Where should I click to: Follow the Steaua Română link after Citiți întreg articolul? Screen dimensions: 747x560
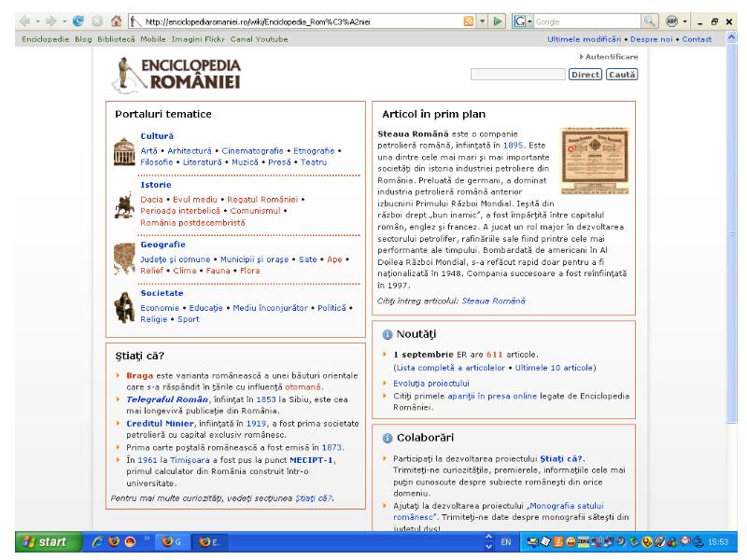pyautogui.click(x=494, y=301)
